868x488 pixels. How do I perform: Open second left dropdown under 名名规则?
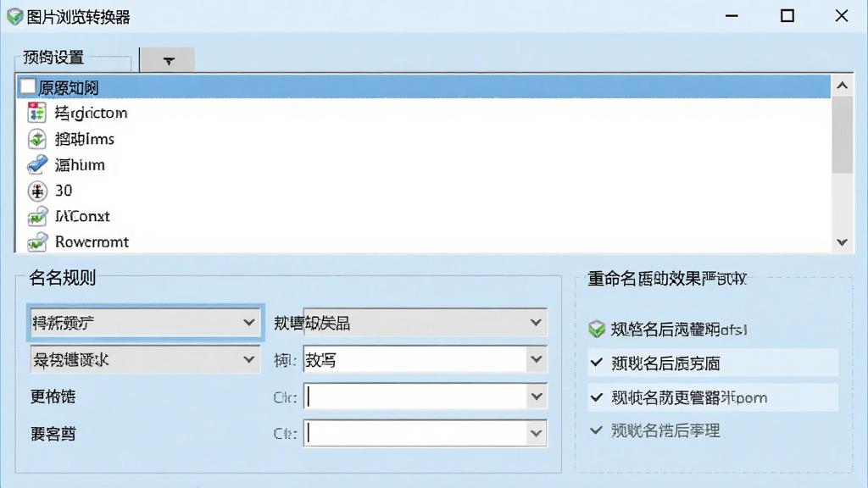[144, 359]
